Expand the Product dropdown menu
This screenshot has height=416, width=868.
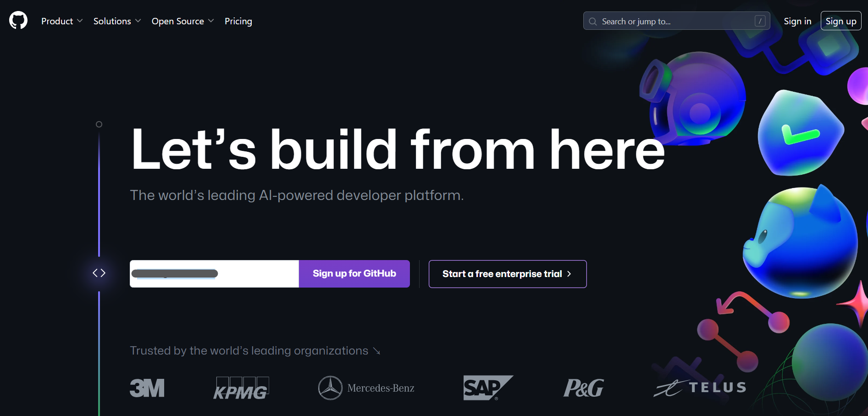62,21
